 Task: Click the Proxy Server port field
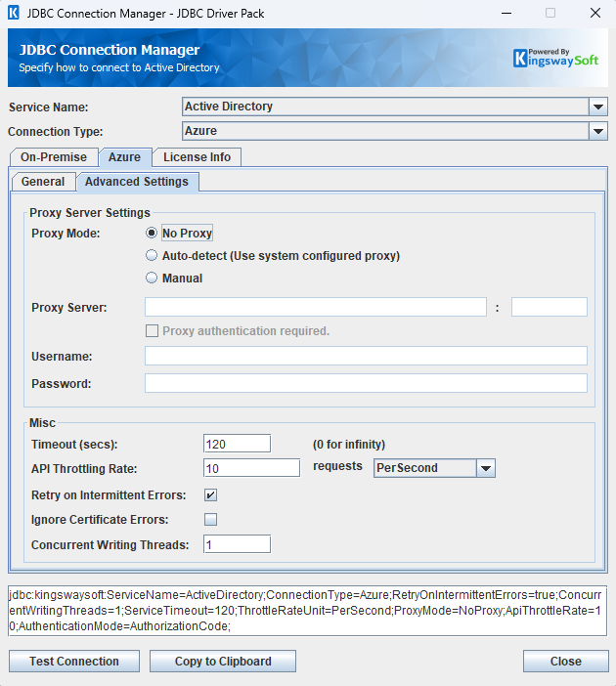[549, 308]
